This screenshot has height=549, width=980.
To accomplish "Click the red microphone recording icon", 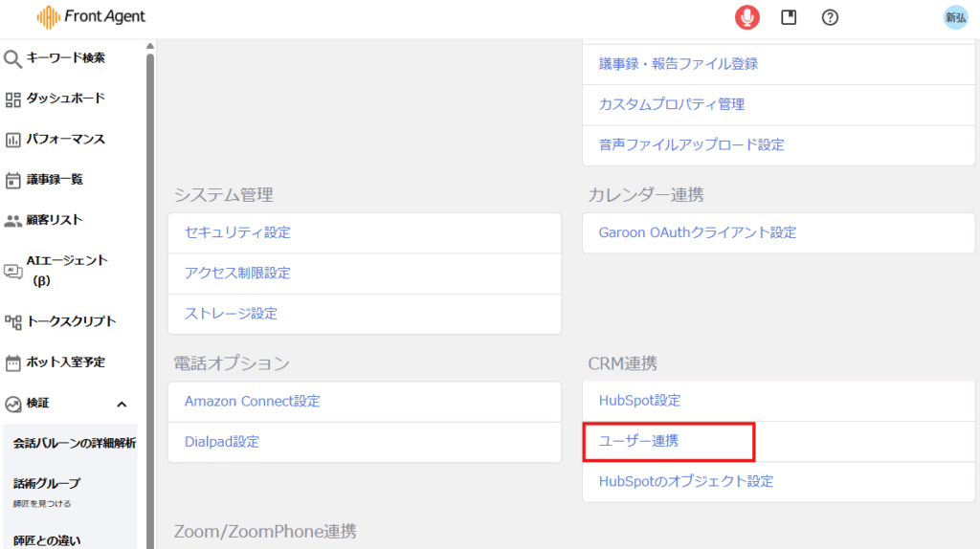I will [x=746, y=17].
